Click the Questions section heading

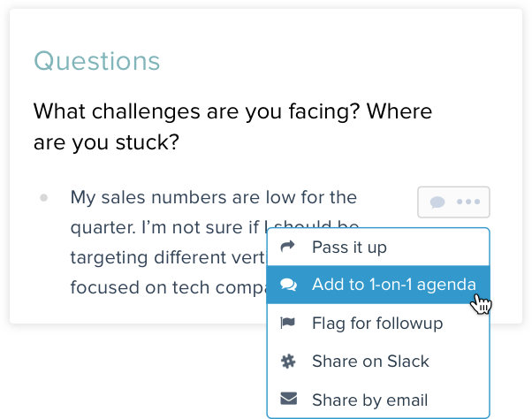[x=97, y=62]
